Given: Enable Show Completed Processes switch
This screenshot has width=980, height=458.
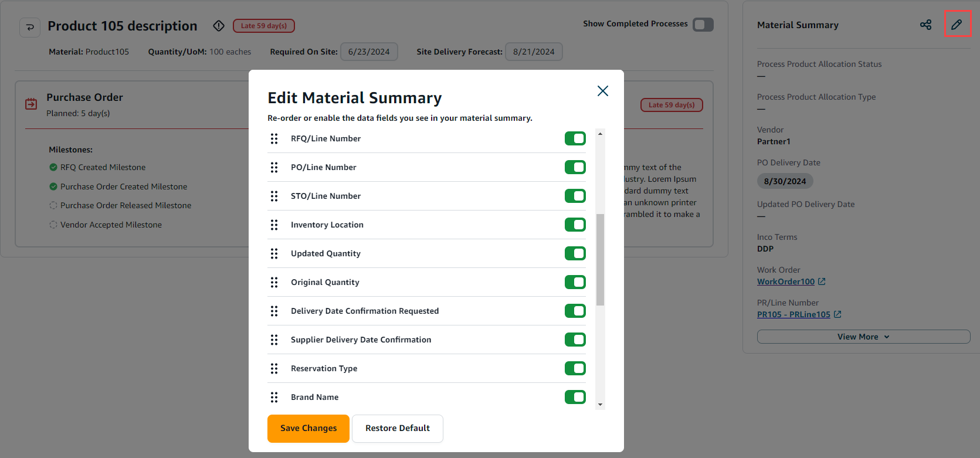Looking at the screenshot, I should pyautogui.click(x=703, y=25).
